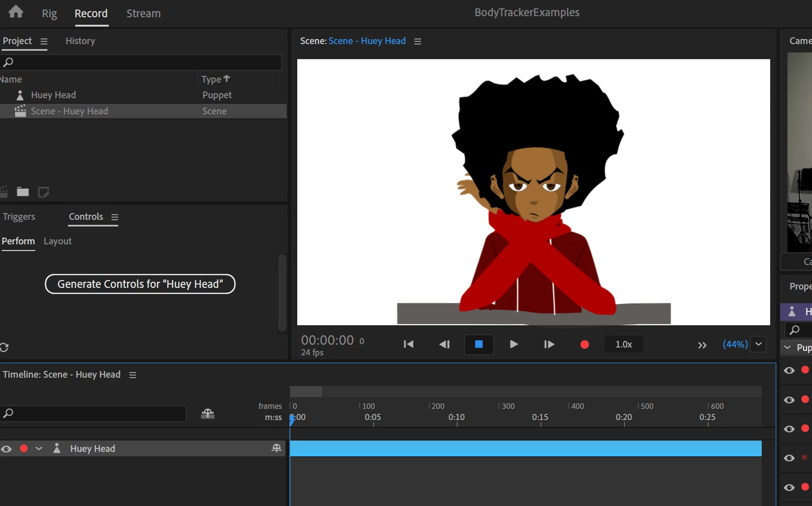812x506 pixels.
Task: Toggle shy rows visibility in Timeline header
Action: click(x=207, y=413)
